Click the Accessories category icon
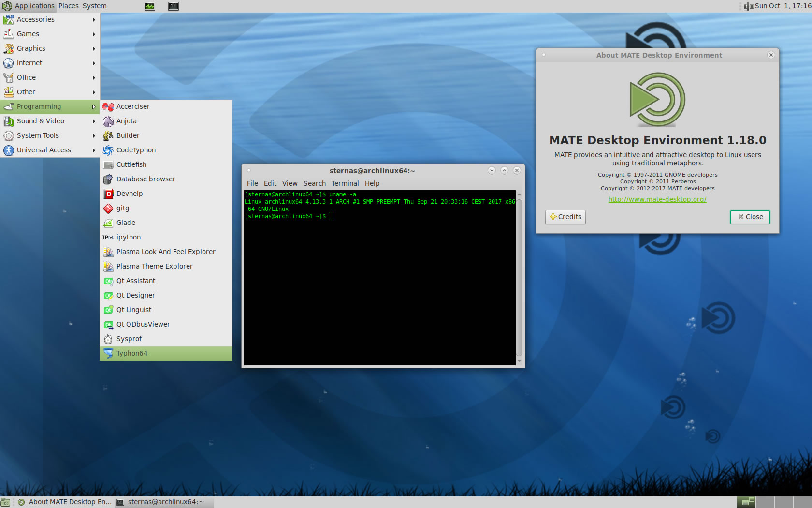812x508 pixels. coord(9,19)
